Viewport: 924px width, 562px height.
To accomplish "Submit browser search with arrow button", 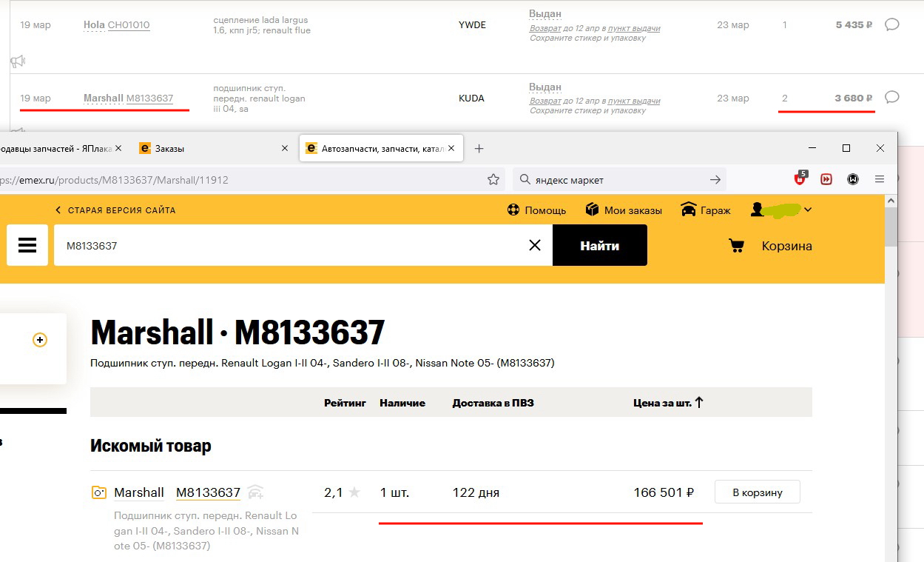I will (715, 179).
